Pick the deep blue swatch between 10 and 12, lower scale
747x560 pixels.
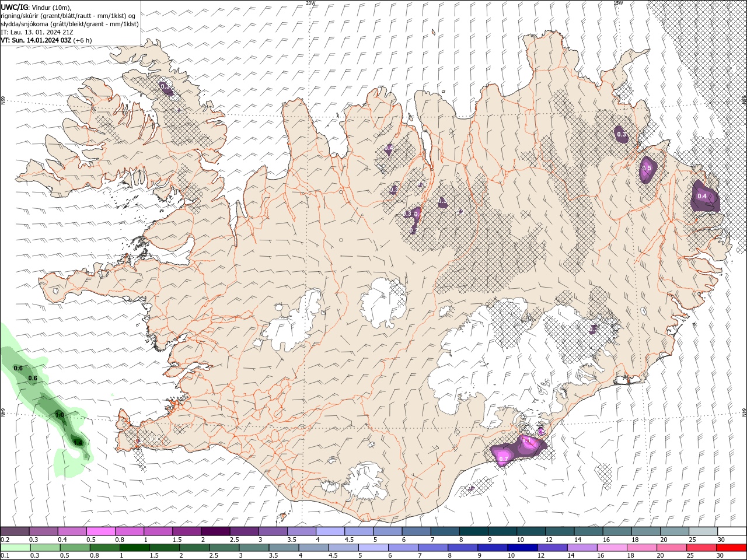point(522,548)
